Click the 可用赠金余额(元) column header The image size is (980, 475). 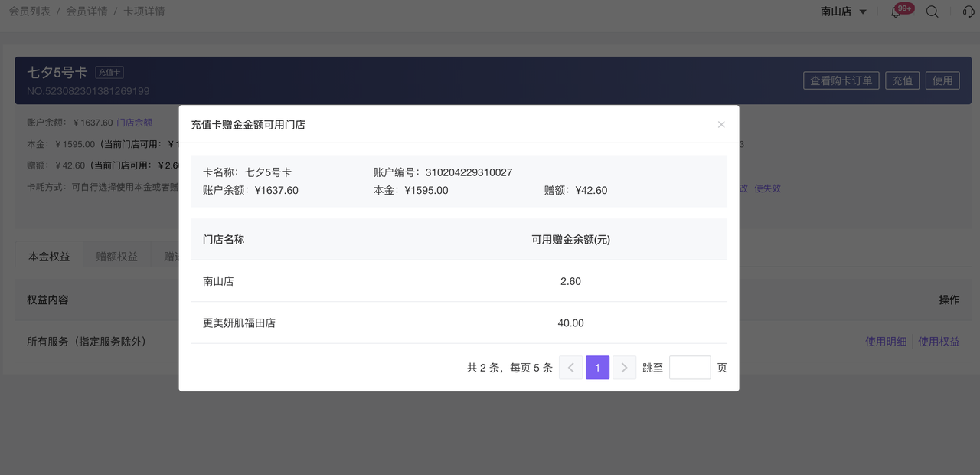[571, 239]
